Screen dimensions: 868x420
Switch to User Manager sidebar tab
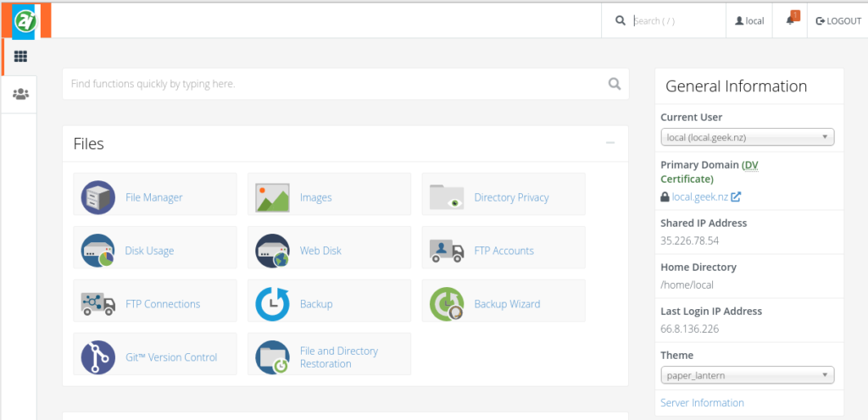click(x=20, y=94)
